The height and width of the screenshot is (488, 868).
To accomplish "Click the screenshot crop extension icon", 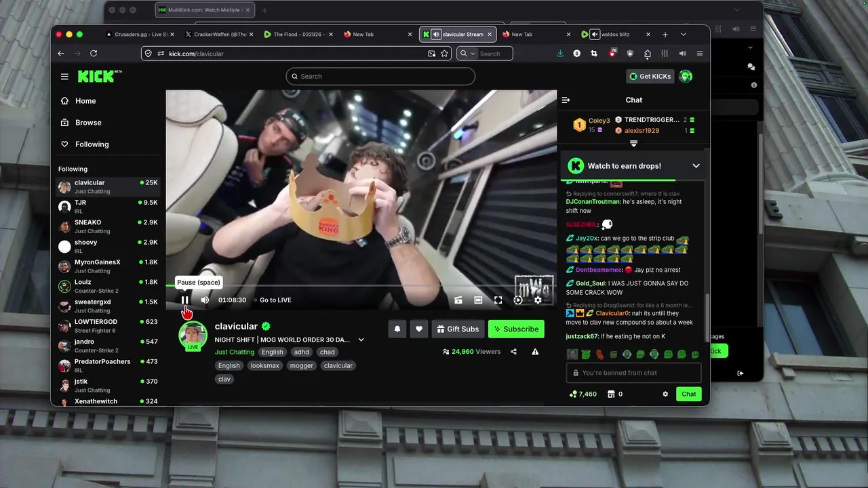I will pyautogui.click(x=594, y=54).
